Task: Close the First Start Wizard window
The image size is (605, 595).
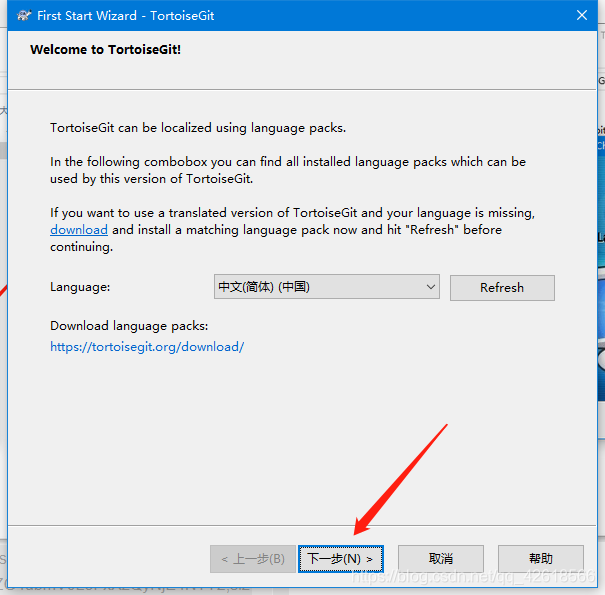Action: [x=581, y=15]
